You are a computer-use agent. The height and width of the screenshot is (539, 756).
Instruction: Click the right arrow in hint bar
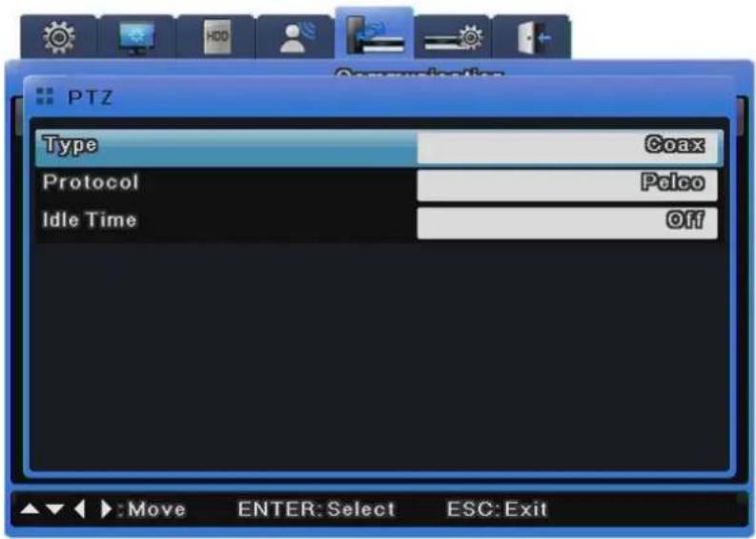coord(106,508)
